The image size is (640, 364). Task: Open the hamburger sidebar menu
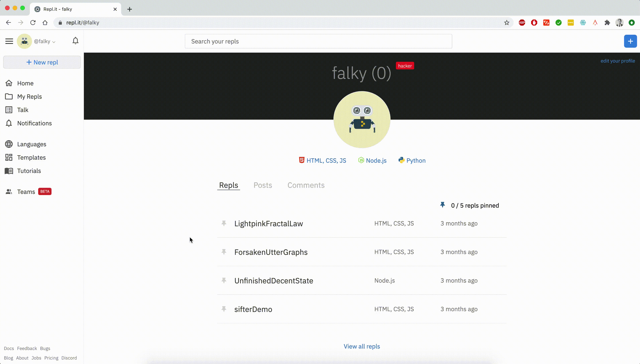(9, 41)
